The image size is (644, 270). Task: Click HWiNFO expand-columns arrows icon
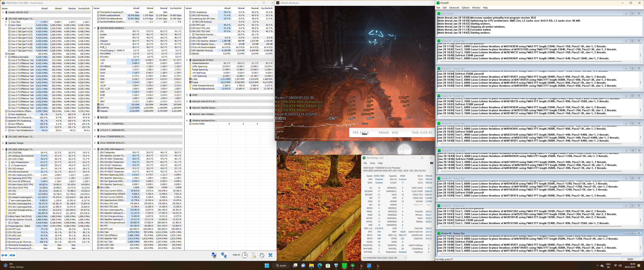click(x=4, y=255)
